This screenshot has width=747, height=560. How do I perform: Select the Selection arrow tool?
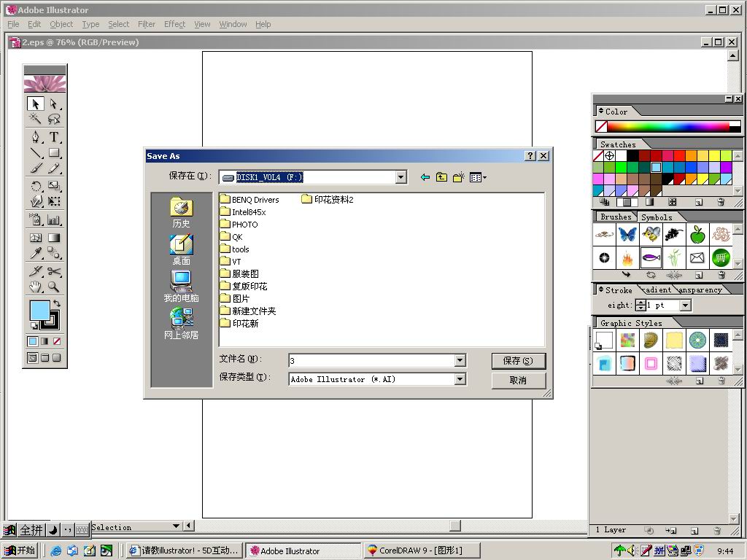pyautogui.click(x=36, y=104)
